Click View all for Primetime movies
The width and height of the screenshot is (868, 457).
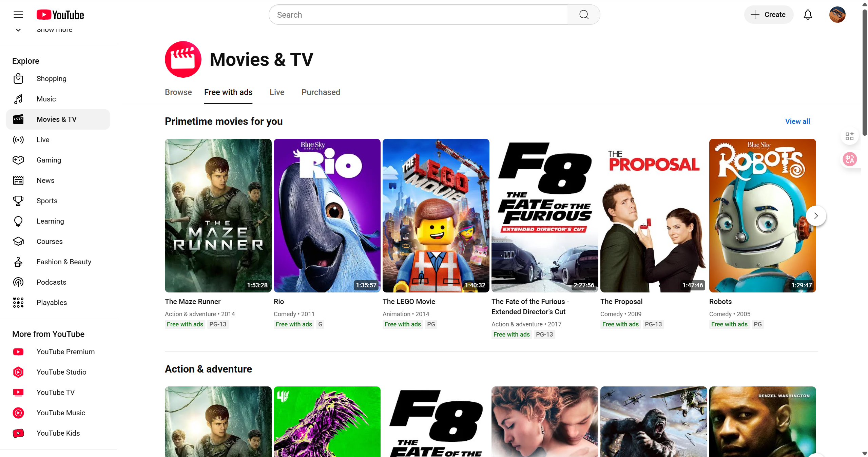[x=797, y=121]
